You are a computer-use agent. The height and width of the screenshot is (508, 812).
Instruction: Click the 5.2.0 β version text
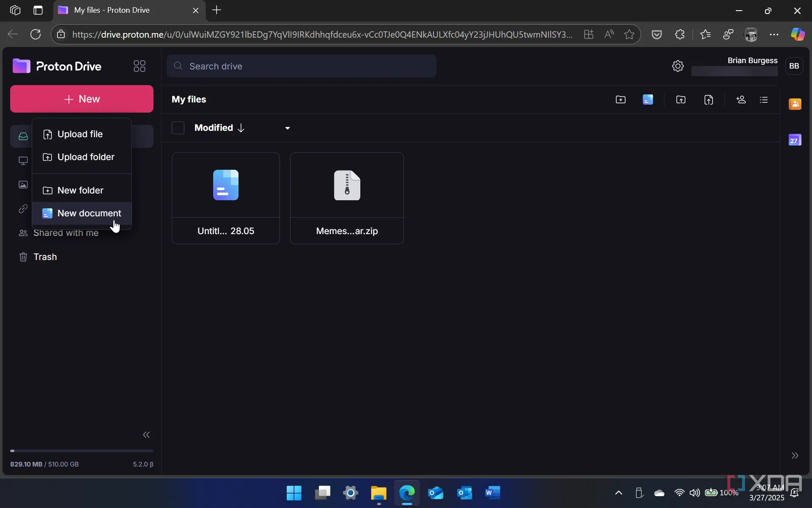pos(143,464)
